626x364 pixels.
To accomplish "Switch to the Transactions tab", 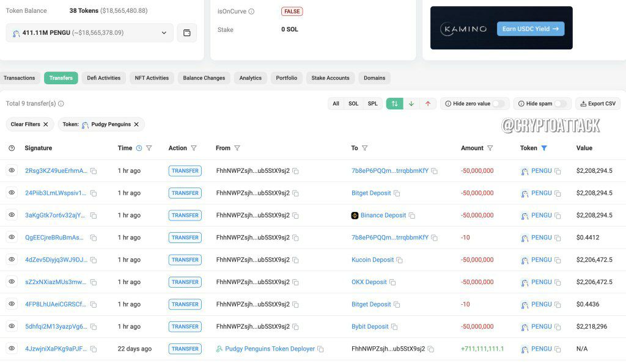I will (19, 78).
